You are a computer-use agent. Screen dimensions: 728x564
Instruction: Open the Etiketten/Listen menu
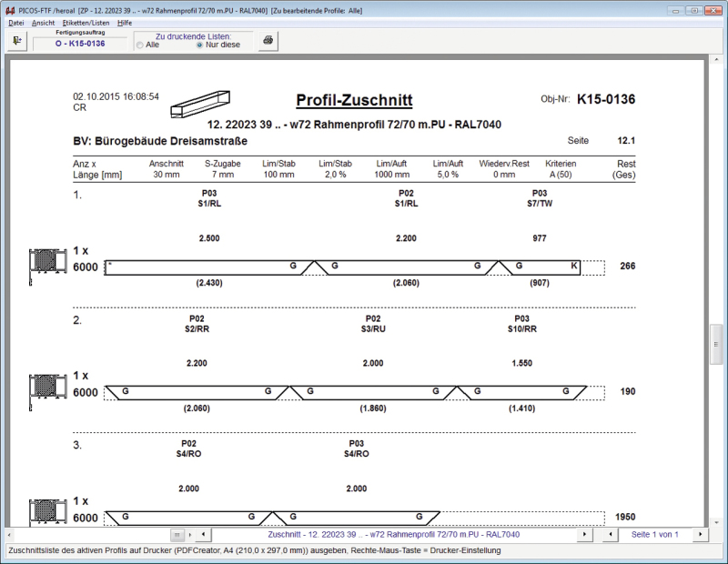pyautogui.click(x=86, y=22)
